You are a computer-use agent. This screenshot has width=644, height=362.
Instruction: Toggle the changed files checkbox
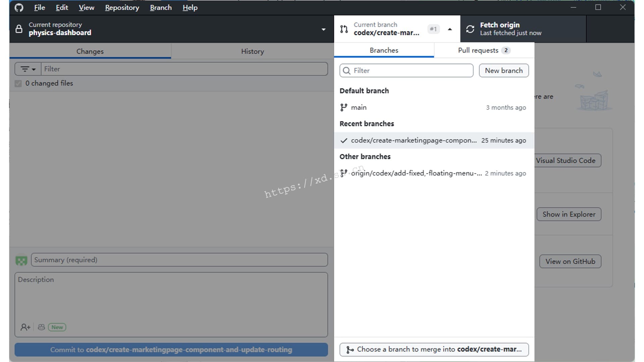(18, 83)
